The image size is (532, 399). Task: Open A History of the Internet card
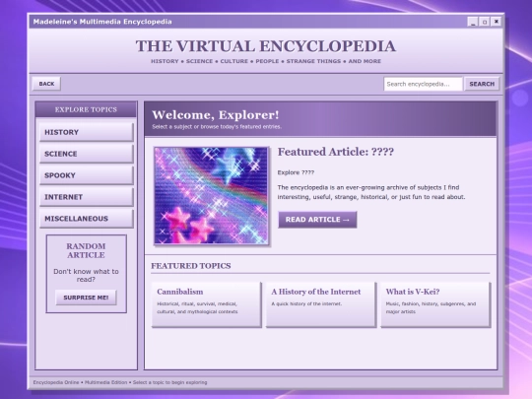coord(321,304)
